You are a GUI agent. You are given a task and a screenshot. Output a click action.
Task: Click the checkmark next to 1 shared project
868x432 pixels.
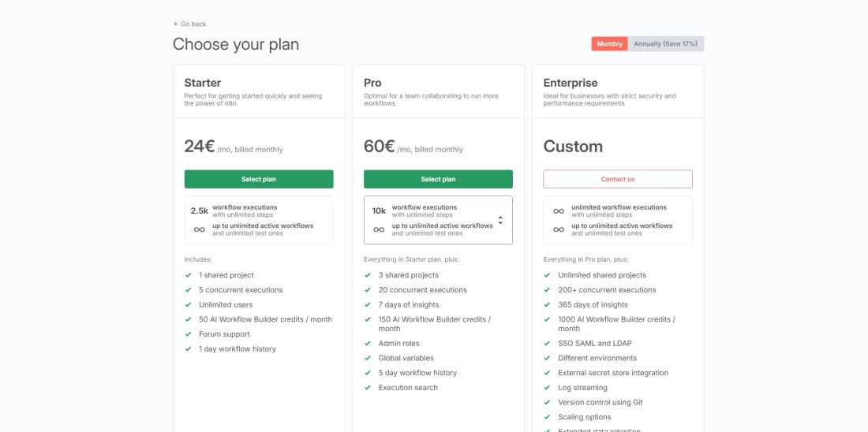pos(189,275)
